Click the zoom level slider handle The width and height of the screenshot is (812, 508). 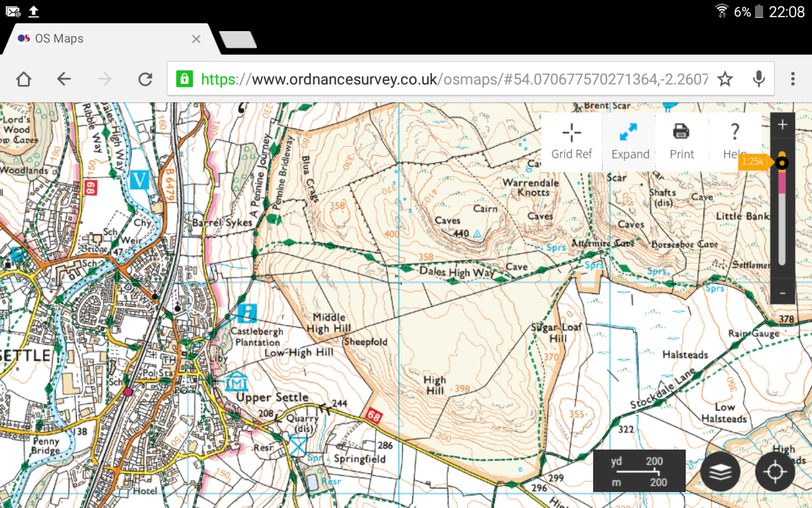pyautogui.click(x=782, y=163)
